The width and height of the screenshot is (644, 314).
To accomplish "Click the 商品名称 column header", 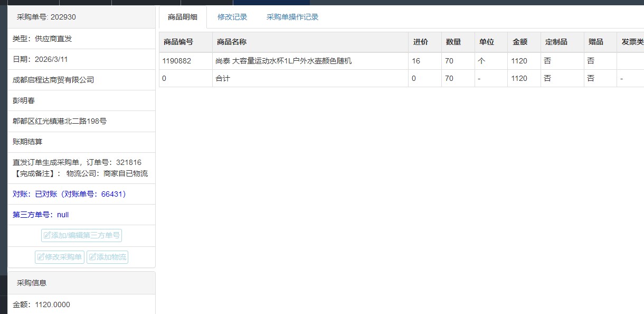I will [x=232, y=42].
